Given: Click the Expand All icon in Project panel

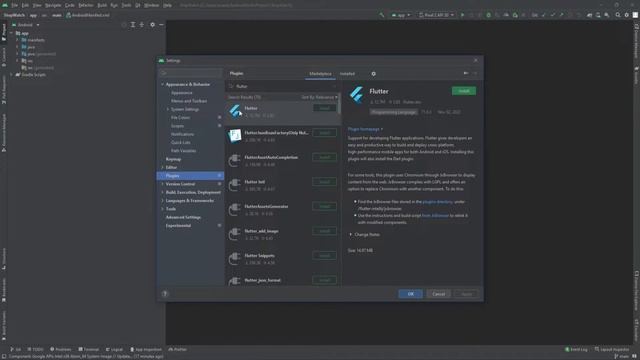Looking at the screenshot, I should click(133, 25).
